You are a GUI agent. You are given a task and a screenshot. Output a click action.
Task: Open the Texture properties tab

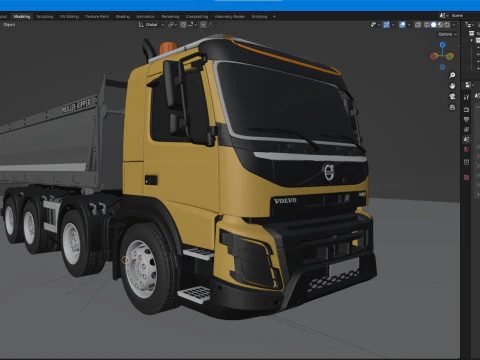(466, 177)
